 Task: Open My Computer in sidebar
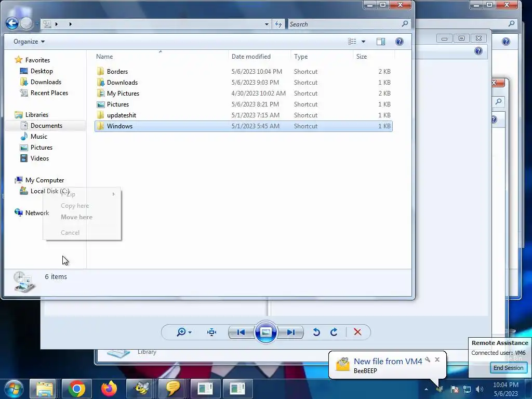coord(39,180)
